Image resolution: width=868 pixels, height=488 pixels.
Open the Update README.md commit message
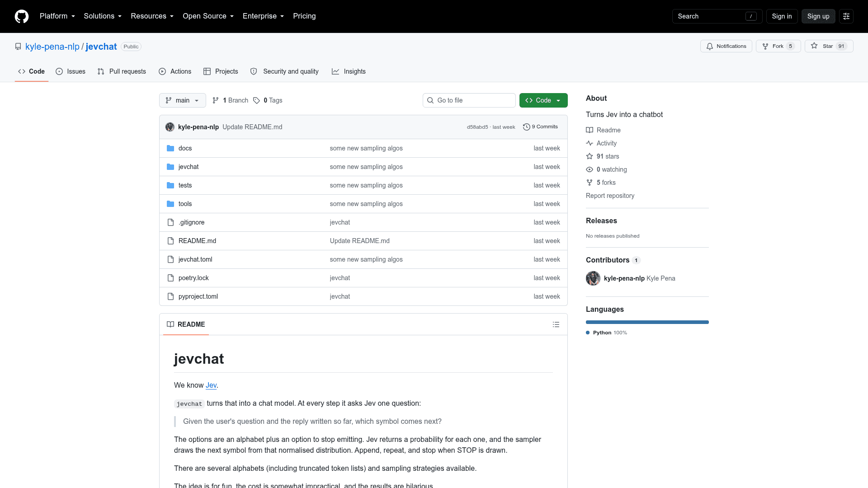coord(252,127)
